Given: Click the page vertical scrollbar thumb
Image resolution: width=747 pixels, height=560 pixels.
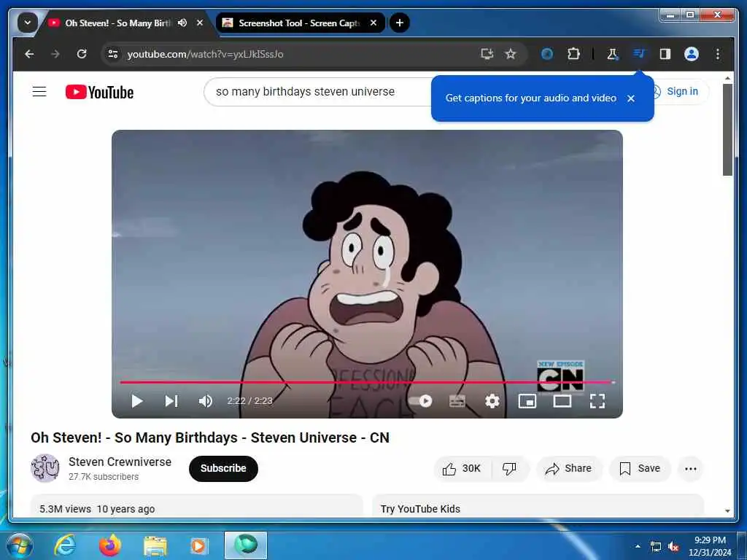Looking at the screenshot, I should point(727,130).
